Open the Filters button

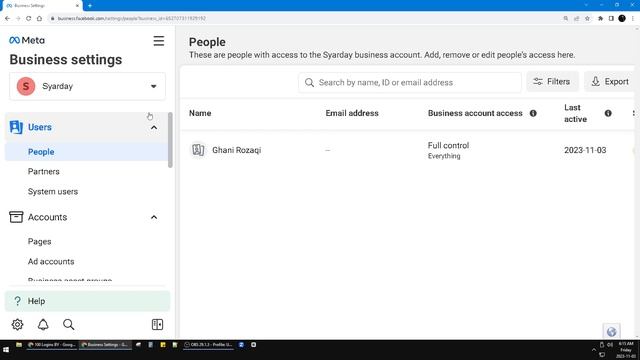click(552, 82)
